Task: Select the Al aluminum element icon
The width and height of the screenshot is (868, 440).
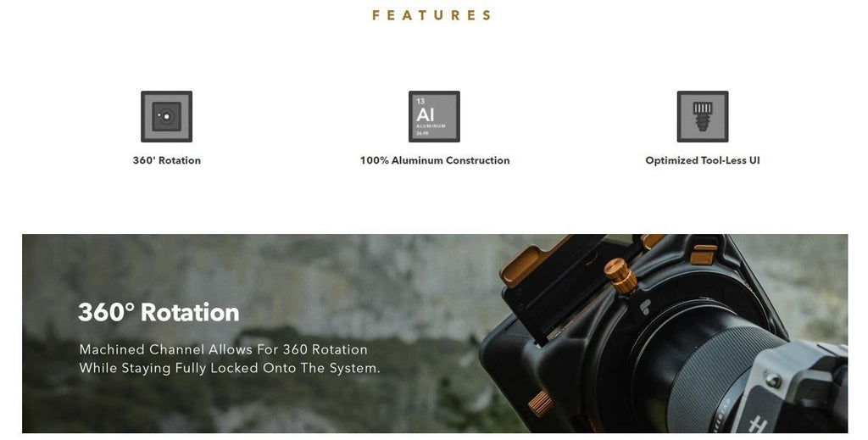Action: pyautogui.click(x=435, y=117)
